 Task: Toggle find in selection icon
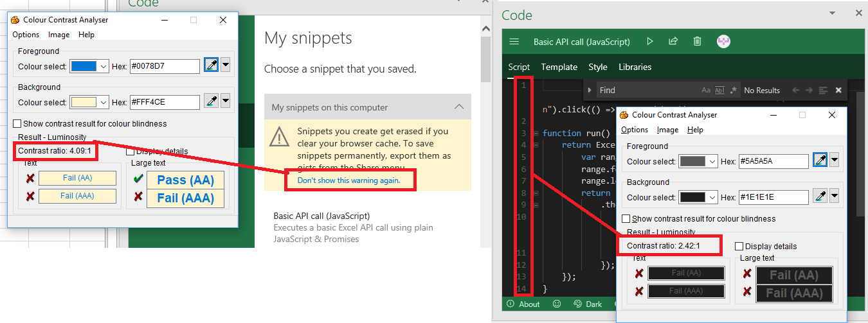click(824, 91)
